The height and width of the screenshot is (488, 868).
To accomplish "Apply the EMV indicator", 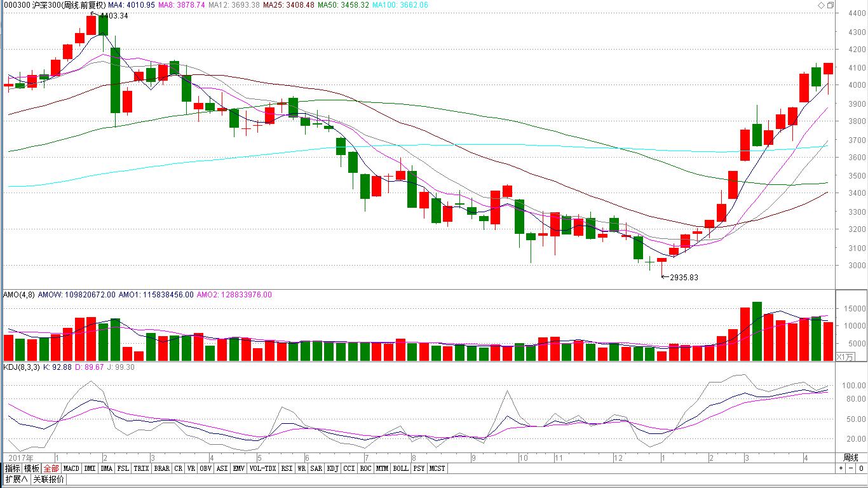I will point(239,468).
